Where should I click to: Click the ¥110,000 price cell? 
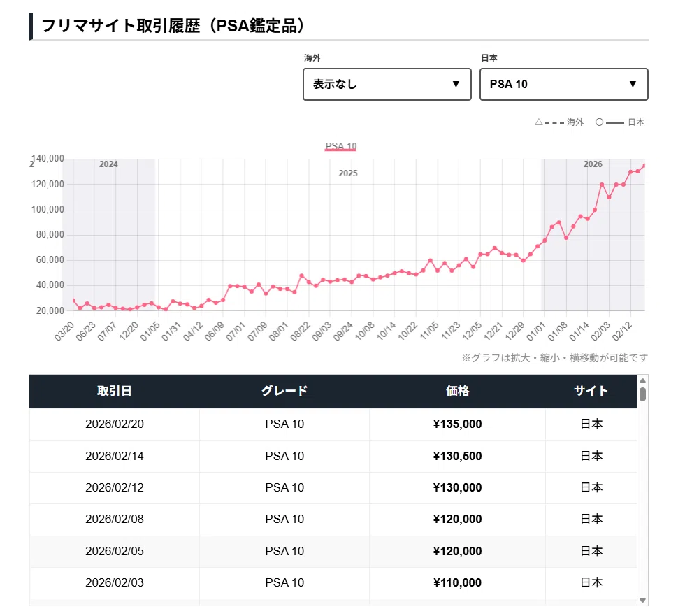pos(458,582)
